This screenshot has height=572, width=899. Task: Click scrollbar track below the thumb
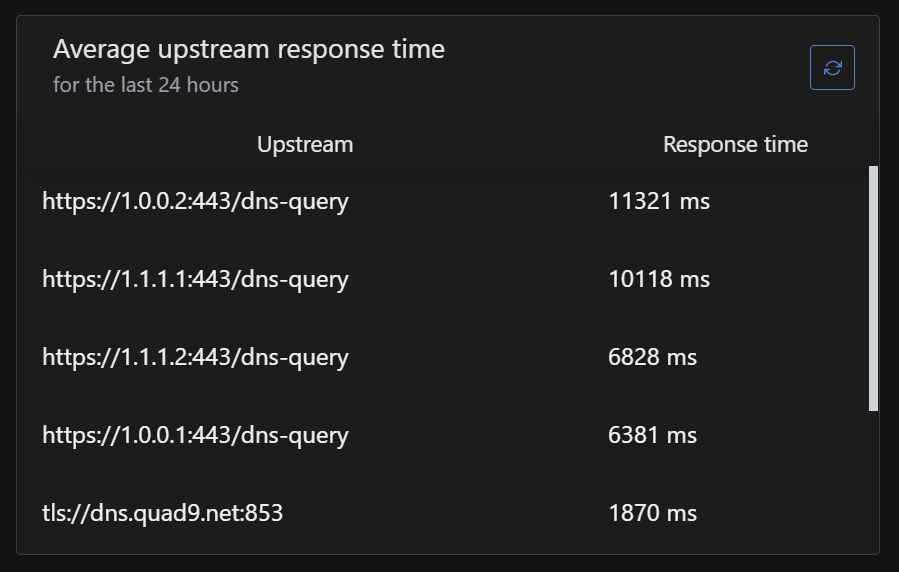click(x=873, y=480)
